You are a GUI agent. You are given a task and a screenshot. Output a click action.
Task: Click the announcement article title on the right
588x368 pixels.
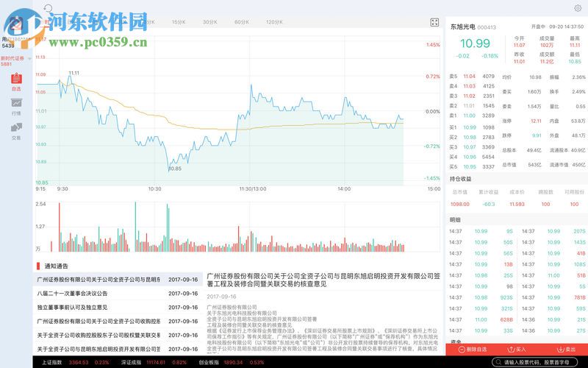pyautogui.click(x=323, y=280)
